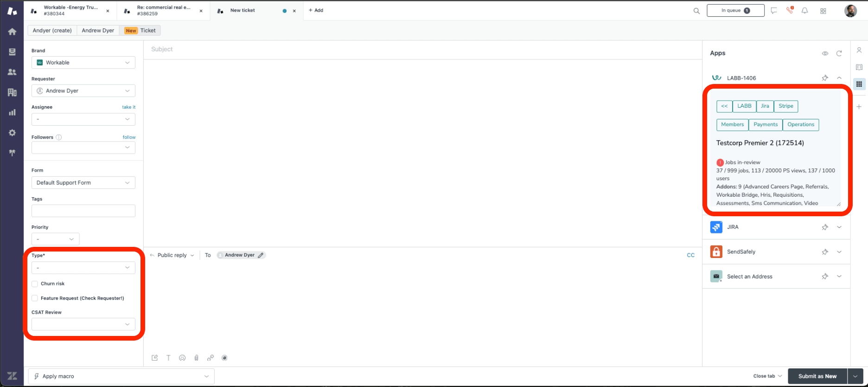Click the palm tree app icon in sidebar

[12, 153]
